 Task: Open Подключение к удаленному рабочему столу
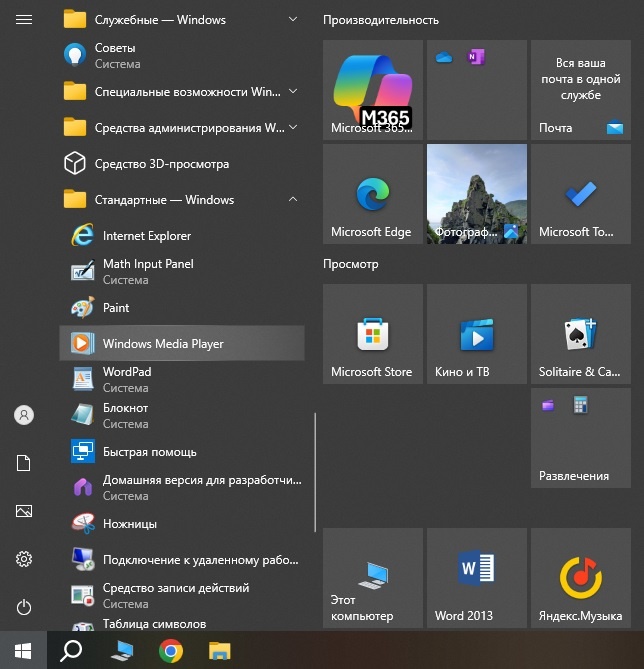182,559
